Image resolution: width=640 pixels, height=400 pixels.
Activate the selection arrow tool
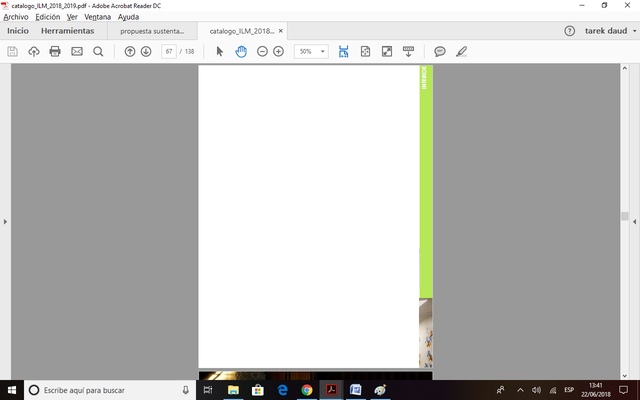[x=220, y=51]
